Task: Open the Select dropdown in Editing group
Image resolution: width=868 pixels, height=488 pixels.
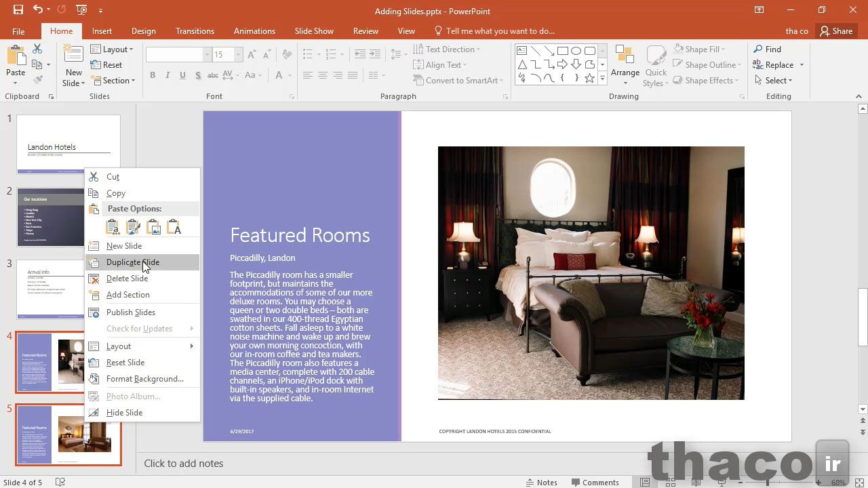Action: point(773,80)
